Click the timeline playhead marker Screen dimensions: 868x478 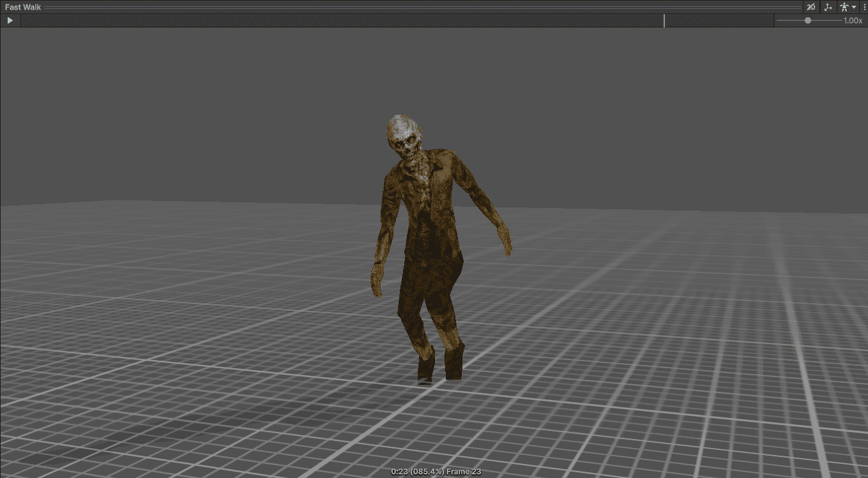click(x=664, y=20)
